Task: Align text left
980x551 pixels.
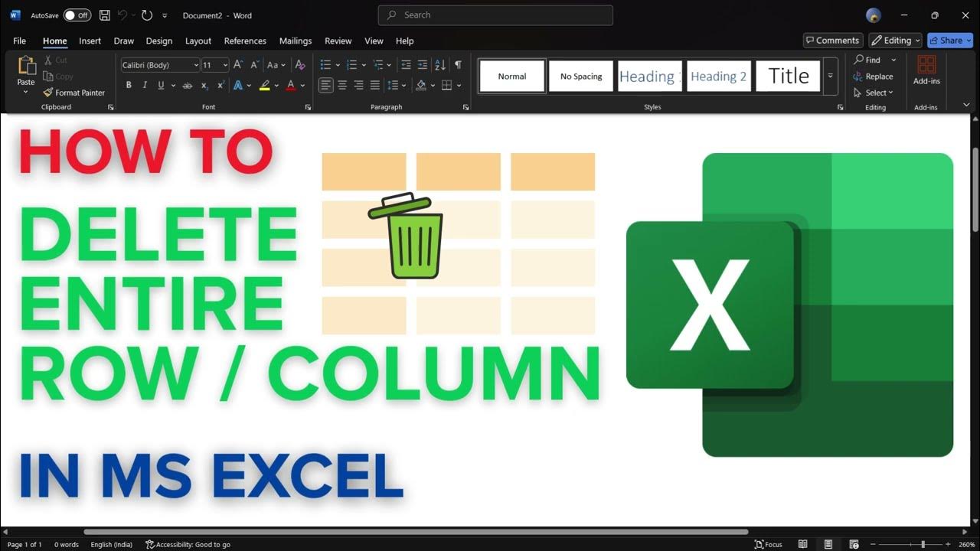Action: pos(326,85)
